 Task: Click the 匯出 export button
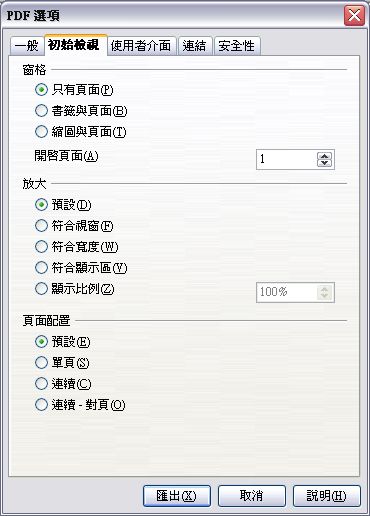(177, 496)
